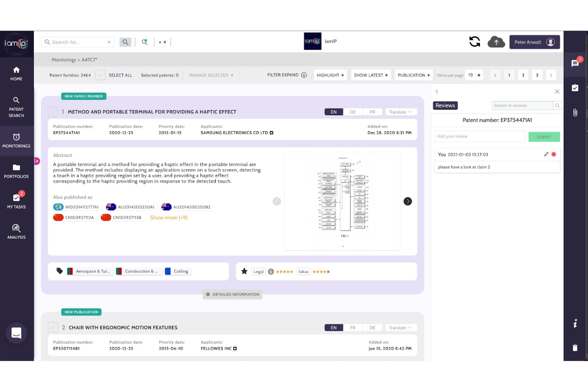Image resolution: width=588 pixels, height=392 pixels.
Task: Open the Home section in sidebar
Action: click(16, 74)
